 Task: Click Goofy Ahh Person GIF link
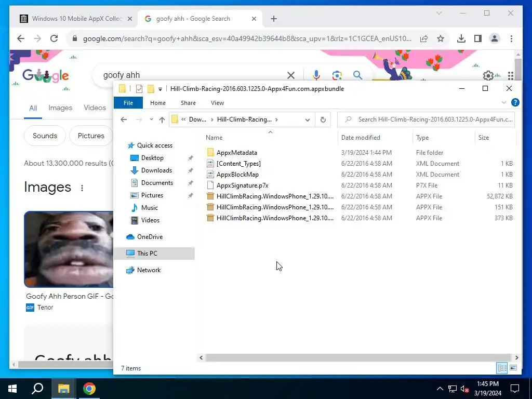point(70,296)
